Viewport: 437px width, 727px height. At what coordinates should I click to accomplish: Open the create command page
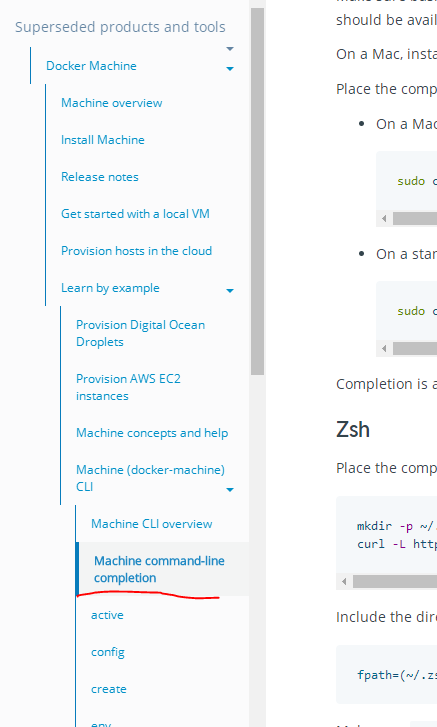(108, 689)
